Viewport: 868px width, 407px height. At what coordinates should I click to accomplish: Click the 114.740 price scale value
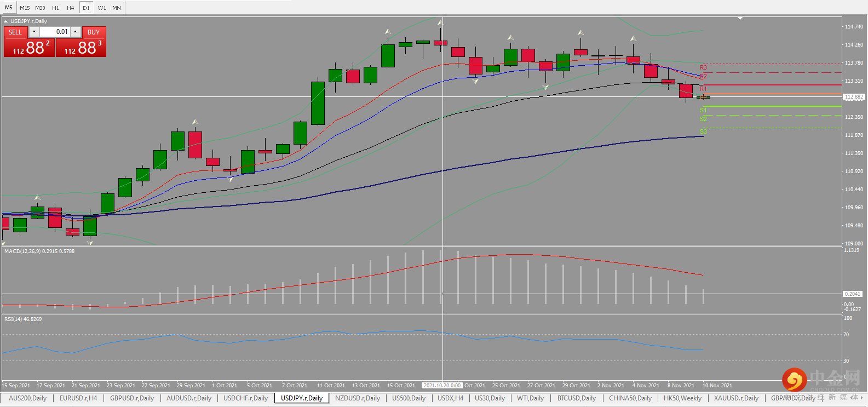point(854,27)
